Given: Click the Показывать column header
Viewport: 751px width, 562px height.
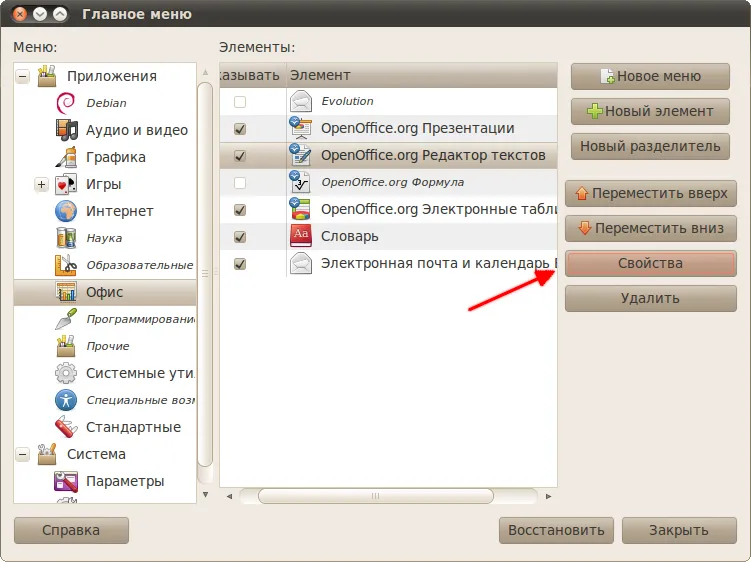Looking at the screenshot, I should pyautogui.click(x=253, y=75).
